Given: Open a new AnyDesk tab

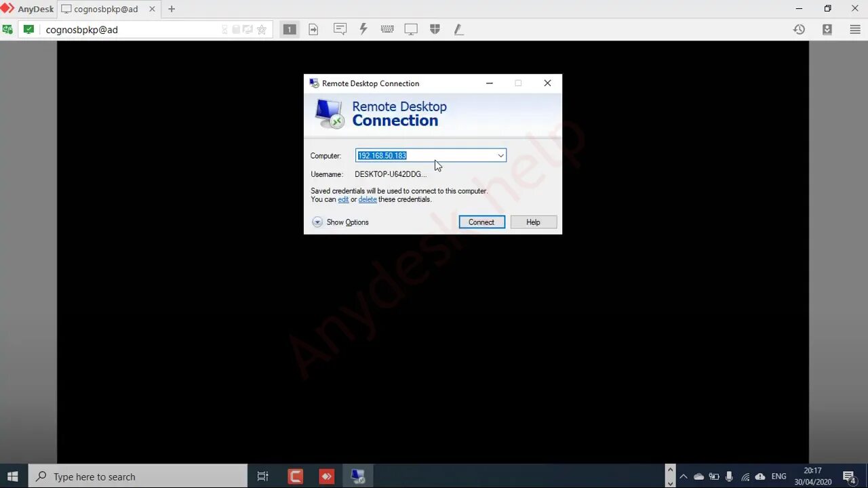Looking at the screenshot, I should (x=172, y=9).
